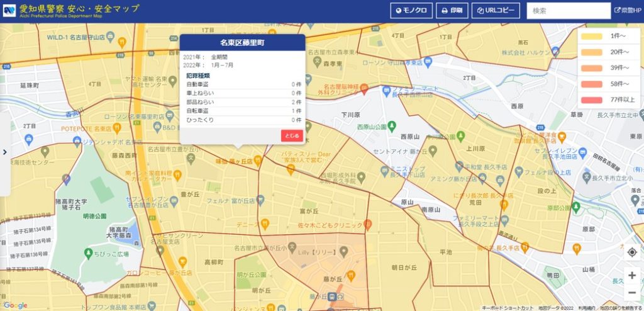Click the ひったくり row in popup
The height and width of the screenshot is (311, 644).
(x=244, y=120)
